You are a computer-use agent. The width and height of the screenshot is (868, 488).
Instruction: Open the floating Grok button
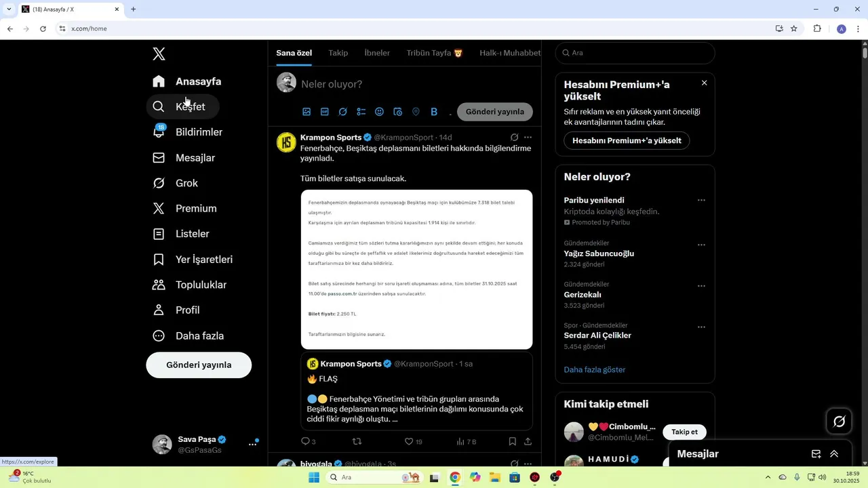coord(839,422)
